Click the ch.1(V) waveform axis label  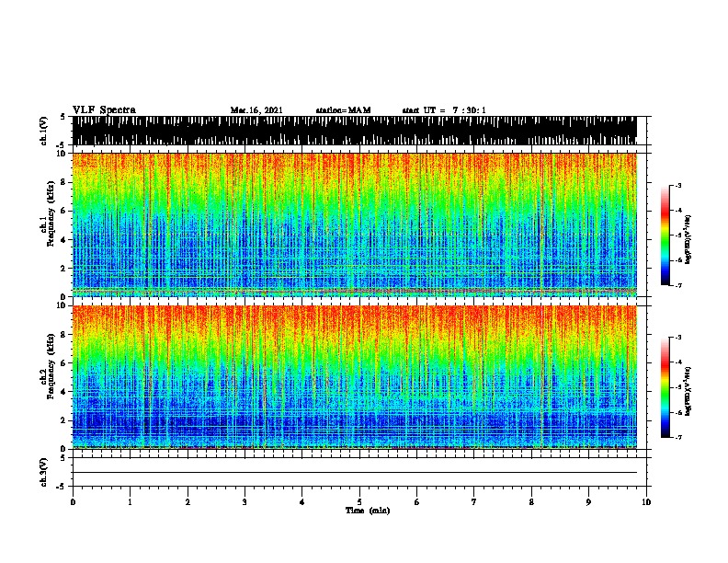coord(44,131)
